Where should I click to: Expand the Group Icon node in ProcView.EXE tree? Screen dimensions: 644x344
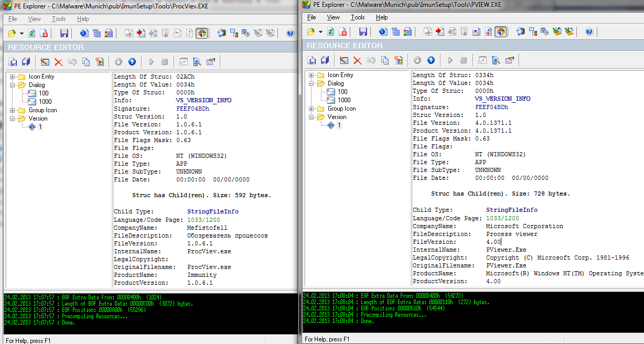pos(13,110)
